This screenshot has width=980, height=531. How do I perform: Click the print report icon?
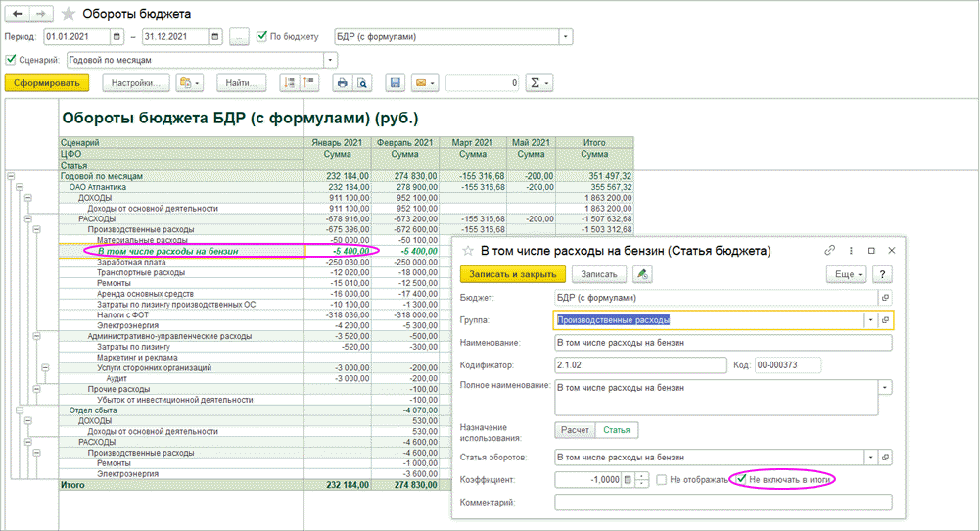pyautogui.click(x=343, y=83)
